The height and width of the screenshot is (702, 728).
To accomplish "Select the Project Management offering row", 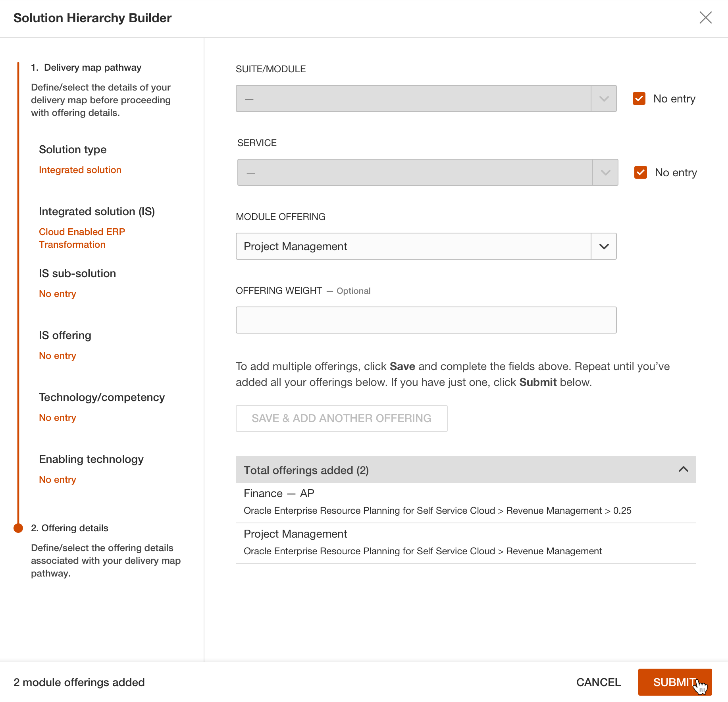I will 466,543.
